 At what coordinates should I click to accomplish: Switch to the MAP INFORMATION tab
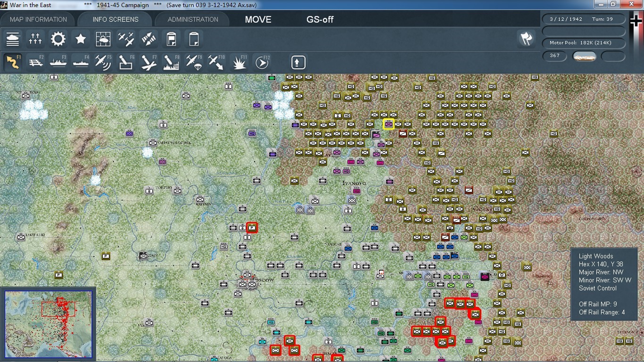(38, 19)
